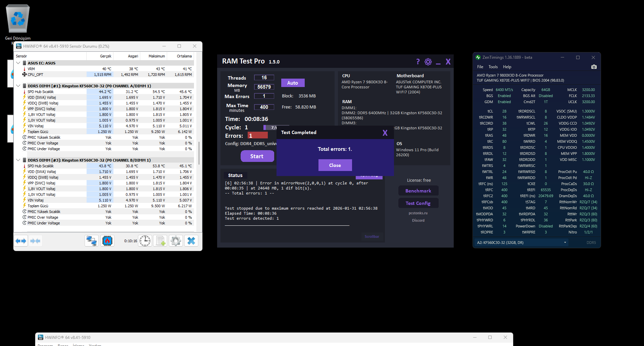Click the Start button in RAM Test Pro
This screenshot has width=644, height=346.
(257, 156)
